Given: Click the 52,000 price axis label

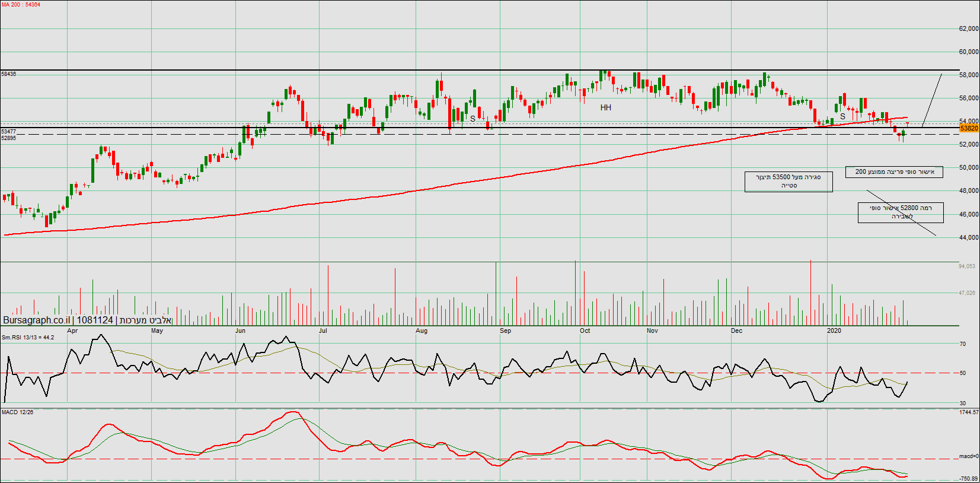Looking at the screenshot, I should tap(969, 144).
